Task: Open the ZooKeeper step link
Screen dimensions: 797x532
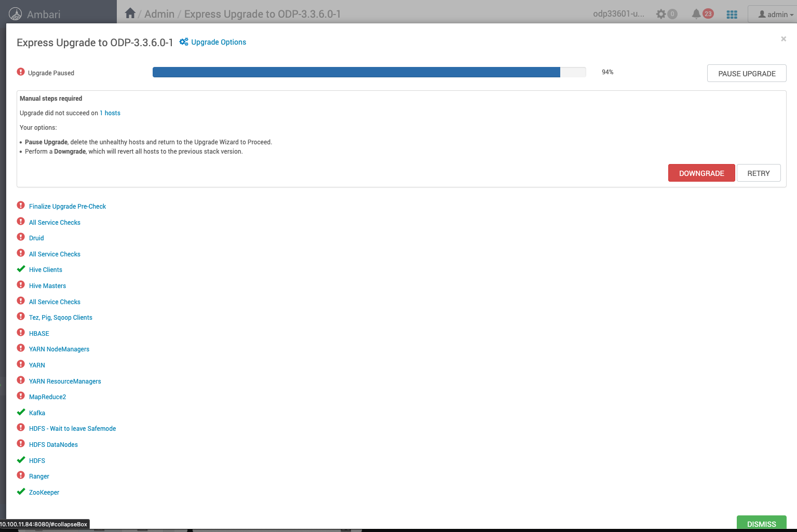Action: (44, 493)
